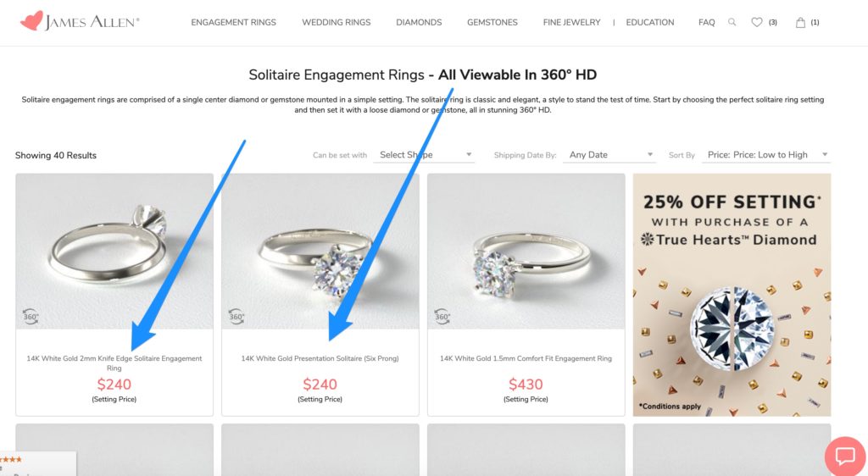Click 360° icon on Knife Edge ring
The image size is (868, 476).
click(x=31, y=317)
